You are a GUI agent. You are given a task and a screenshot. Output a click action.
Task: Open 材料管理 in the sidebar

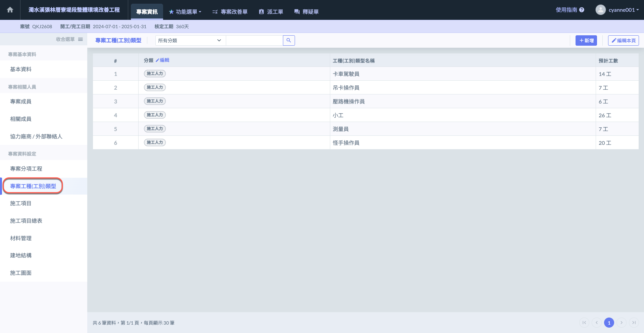21,238
